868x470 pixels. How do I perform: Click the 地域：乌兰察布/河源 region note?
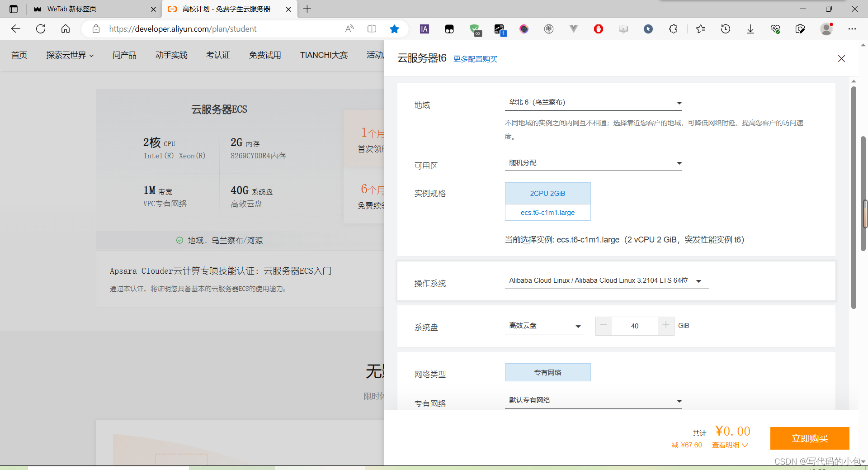[x=225, y=241]
